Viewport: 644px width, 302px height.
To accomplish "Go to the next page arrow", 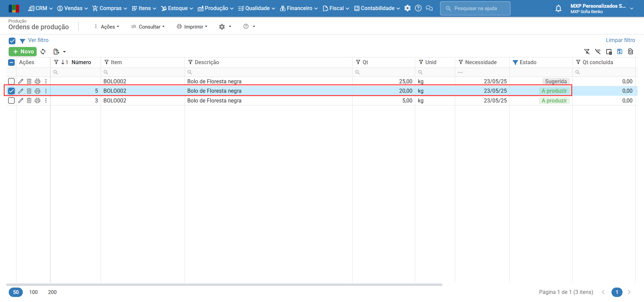I will click(629, 292).
